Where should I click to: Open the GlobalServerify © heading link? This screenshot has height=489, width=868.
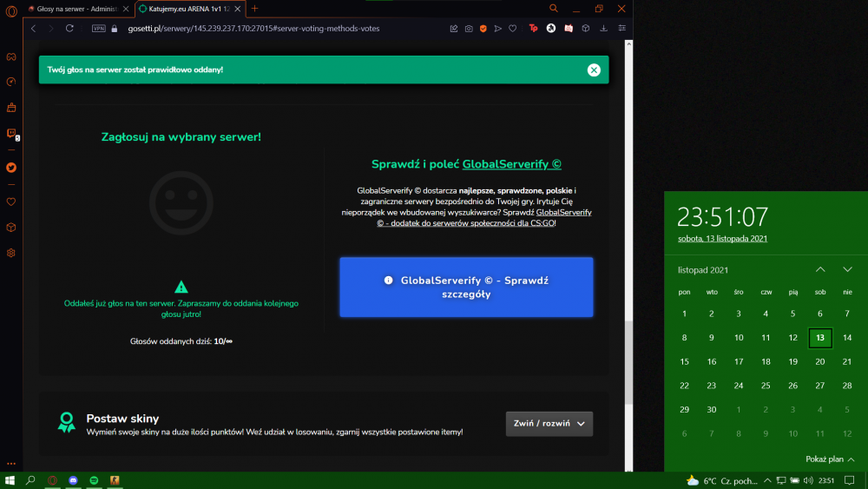(x=511, y=164)
